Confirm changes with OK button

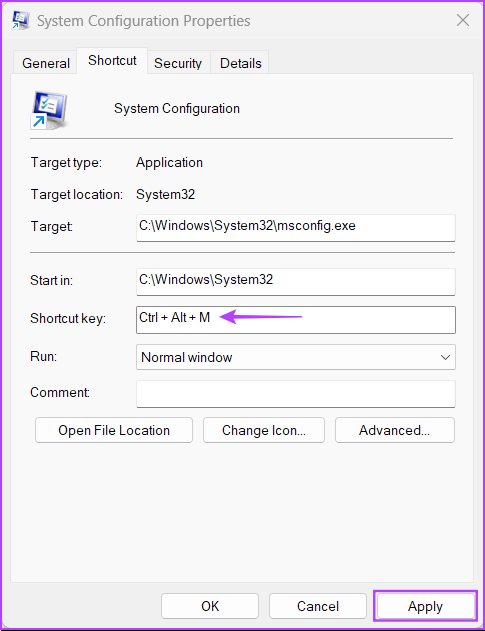click(210, 606)
